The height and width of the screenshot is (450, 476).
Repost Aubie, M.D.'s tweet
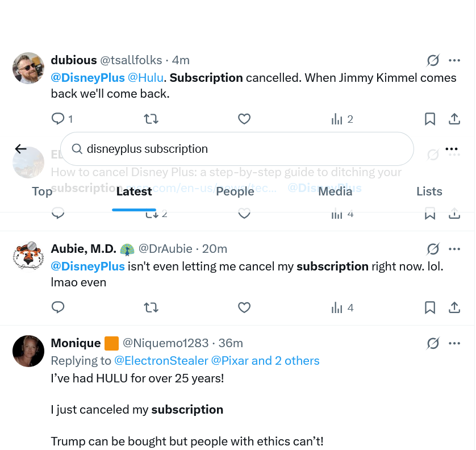click(151, 307)
